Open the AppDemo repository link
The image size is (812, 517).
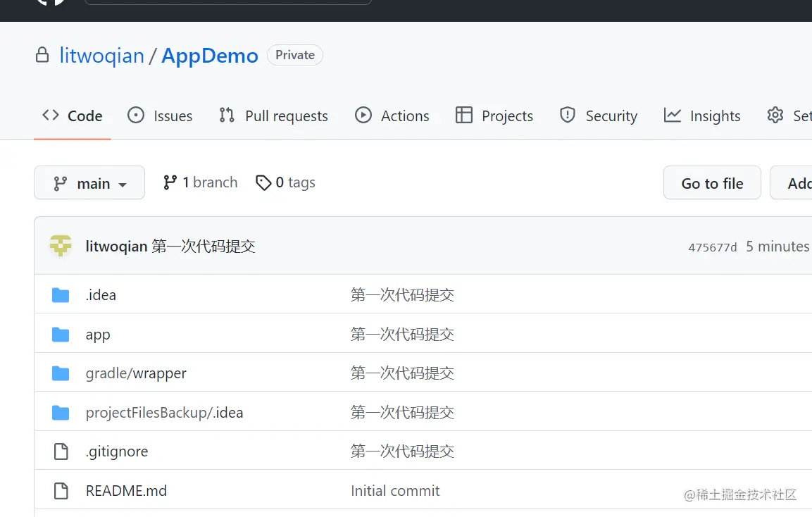click(x=210, y=56)
